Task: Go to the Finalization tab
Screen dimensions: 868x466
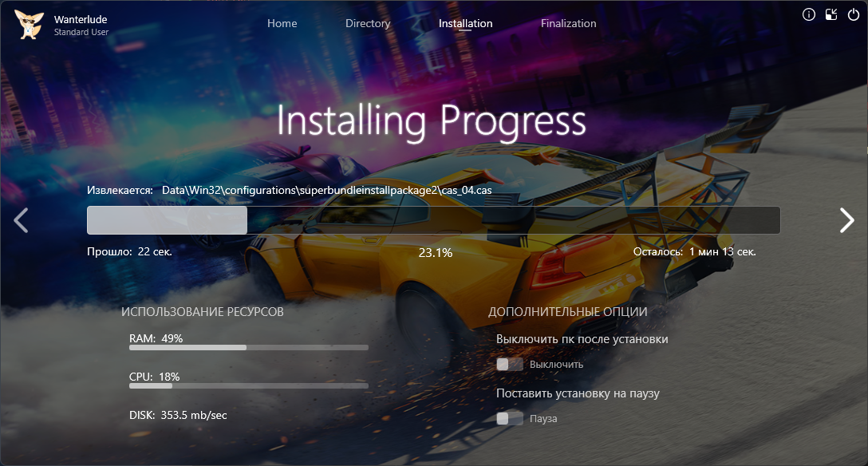Action: point(568,24)
